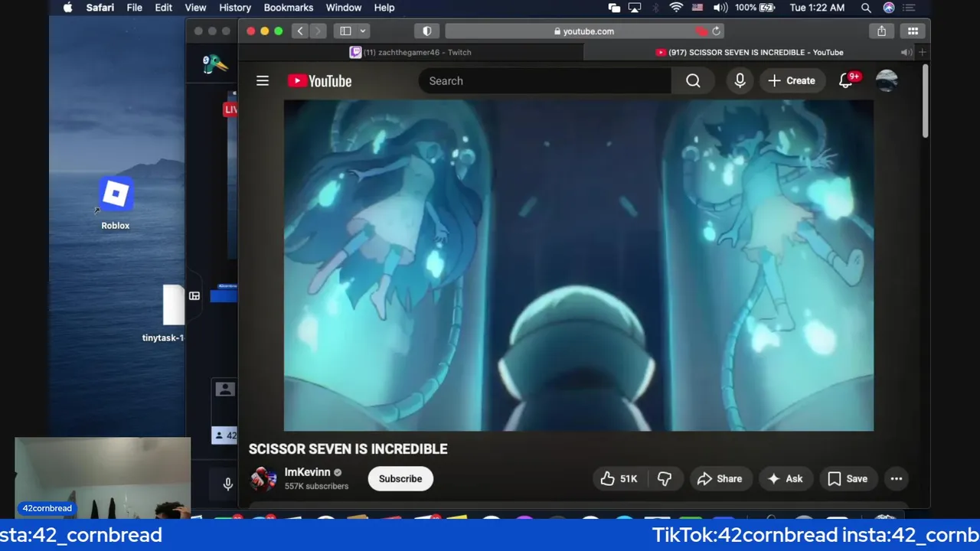980x551 pixels.
Task: Toggle the Safari sidebar button
Action: coord(345,31)
